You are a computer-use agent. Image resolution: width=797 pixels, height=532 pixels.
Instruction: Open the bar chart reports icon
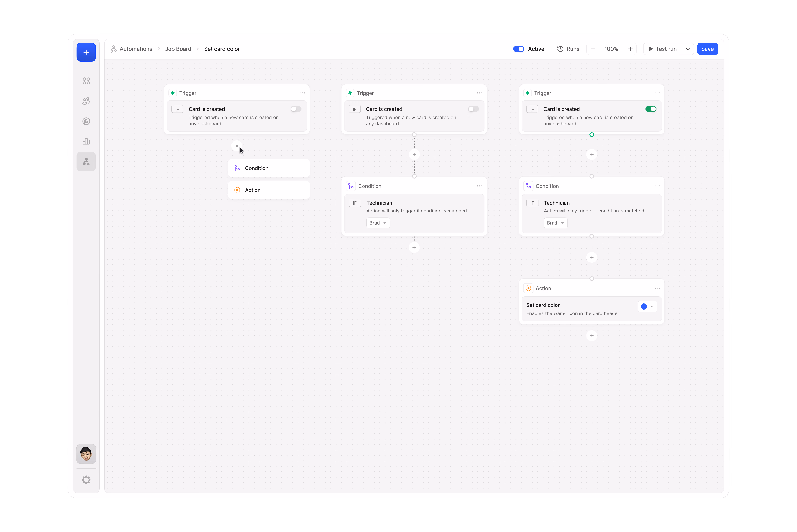(x=86, y=141)
